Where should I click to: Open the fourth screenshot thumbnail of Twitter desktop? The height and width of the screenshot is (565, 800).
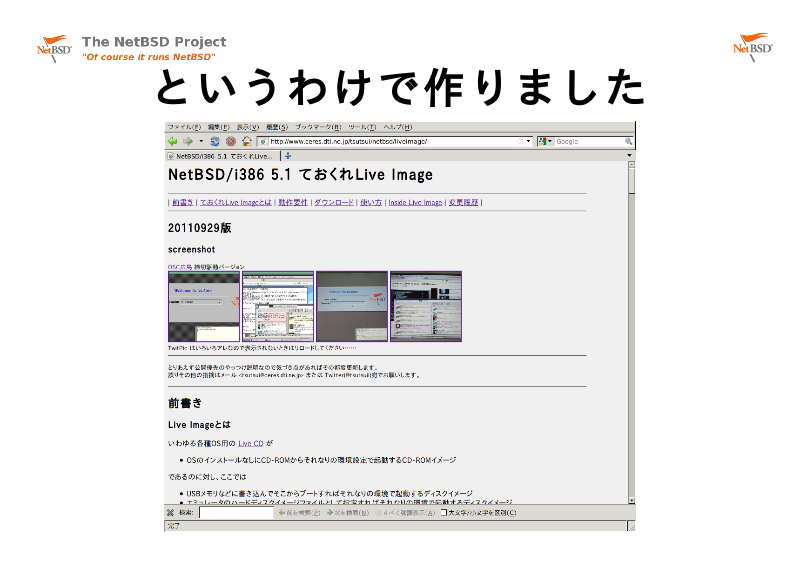click(x=426, y=306)
